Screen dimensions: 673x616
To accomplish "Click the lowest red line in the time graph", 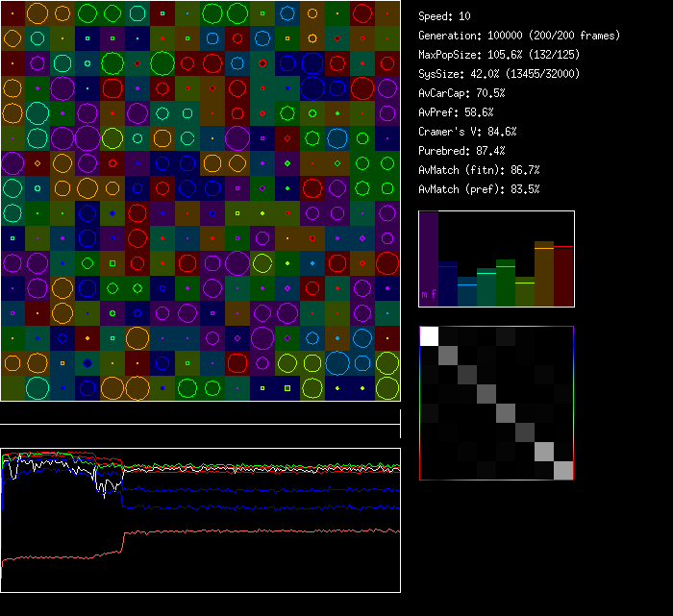I will coord(260,531).
